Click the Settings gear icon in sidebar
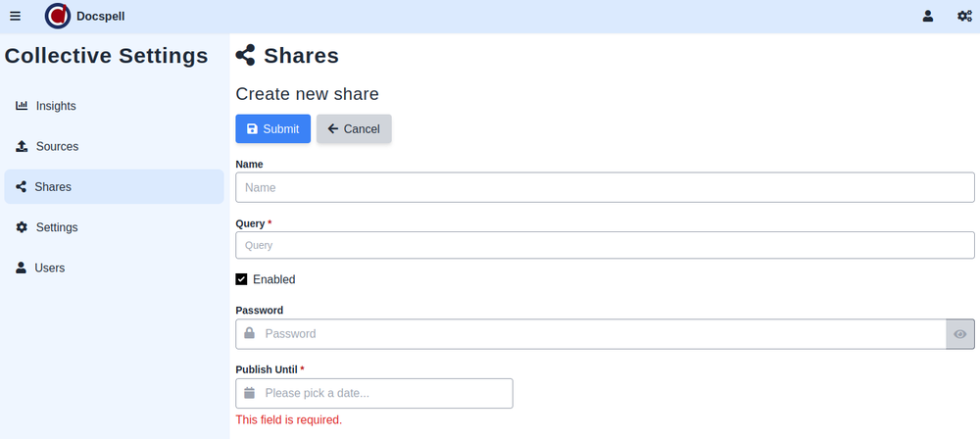This screenshot has width=980, height=439. click(x=22, y=227)
